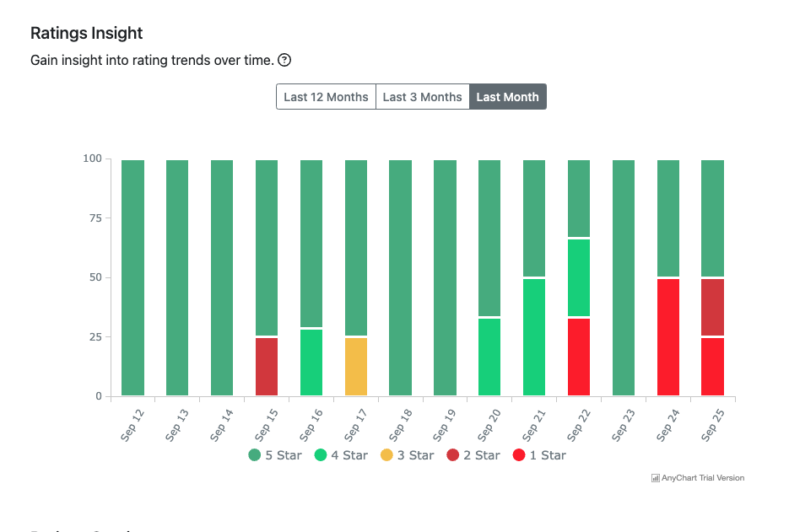789x532 pixels.
Task: Click the 4 Star segment on Sep 21
Action: [534, 337]
